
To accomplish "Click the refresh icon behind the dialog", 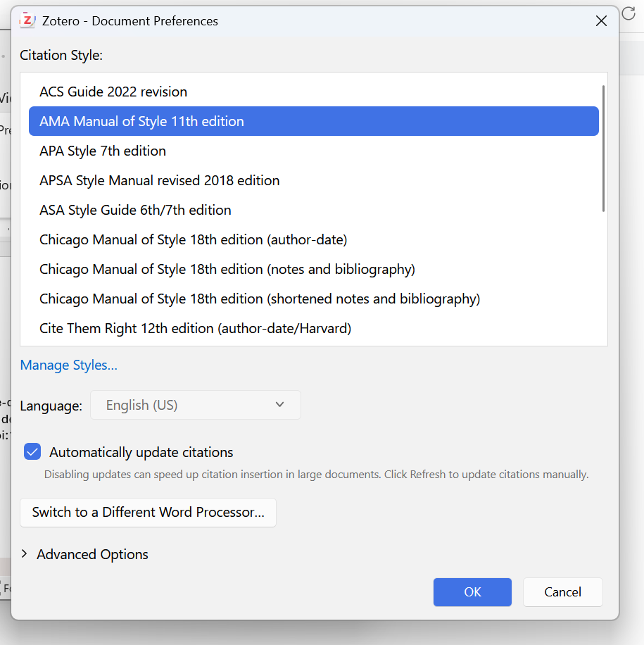I will click(629, 13).
